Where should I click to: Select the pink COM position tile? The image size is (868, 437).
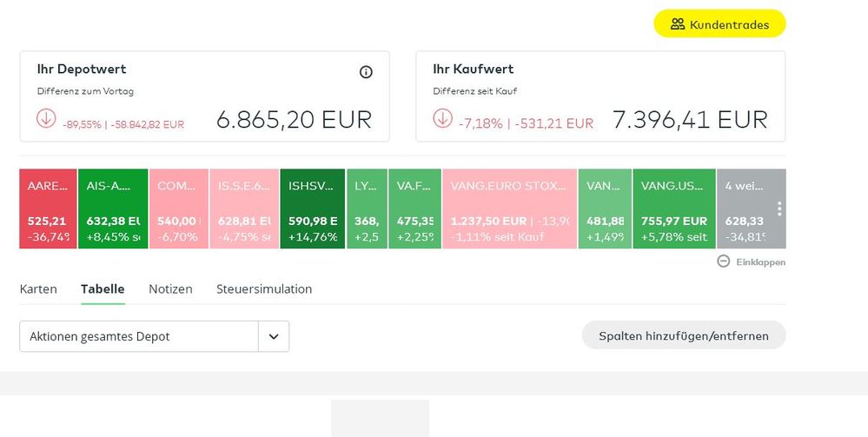pos(178,209)
